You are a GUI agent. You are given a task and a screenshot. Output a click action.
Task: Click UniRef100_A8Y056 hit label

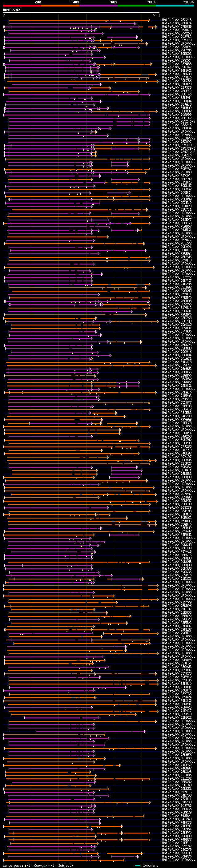[177, 135]
